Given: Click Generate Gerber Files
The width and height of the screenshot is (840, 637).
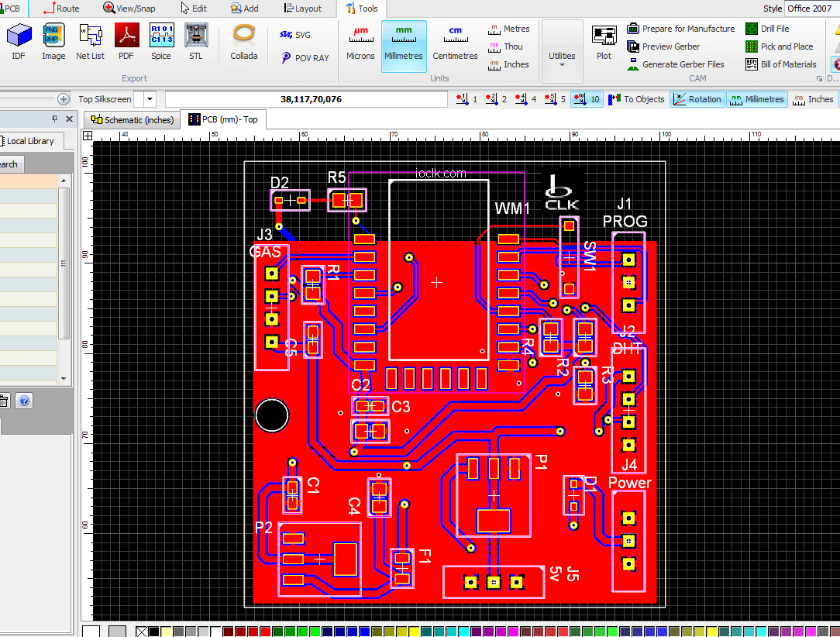Looking at the screenshot, I should 676,64.
